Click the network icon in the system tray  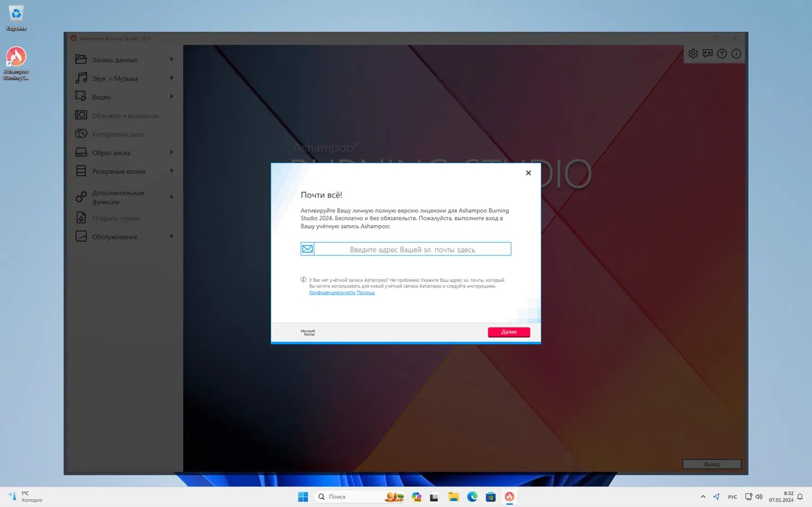749,497
